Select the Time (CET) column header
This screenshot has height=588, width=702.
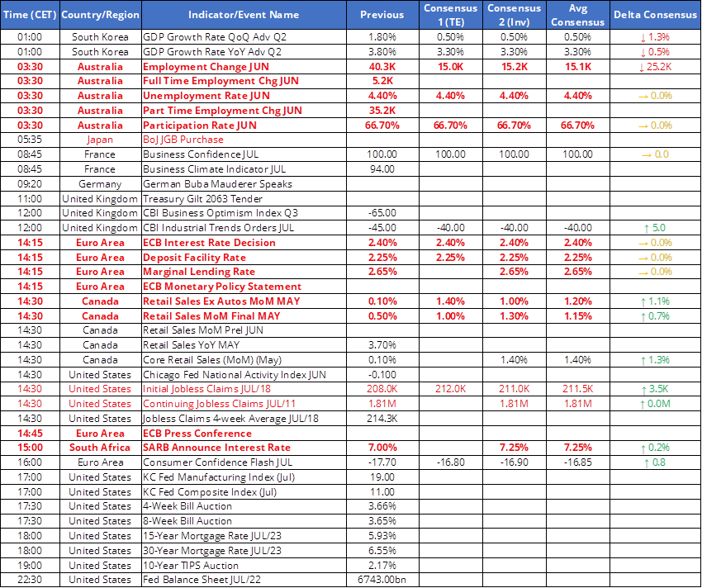[x=30, y=15]
